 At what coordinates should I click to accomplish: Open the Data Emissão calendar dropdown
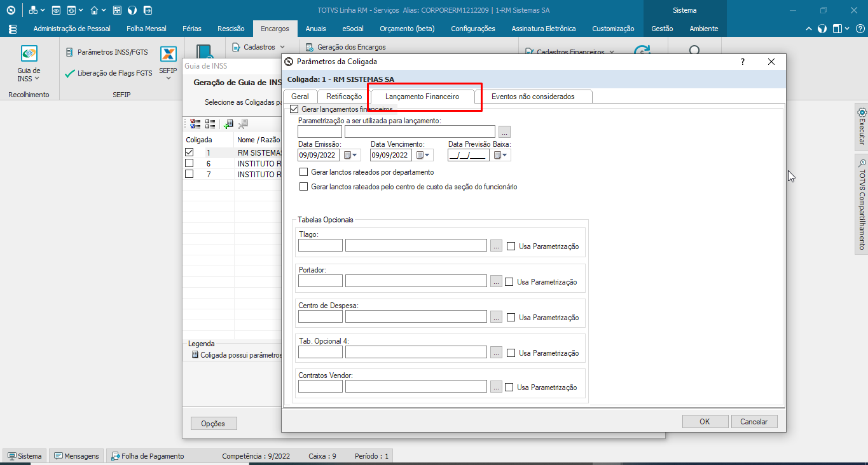click(351, 155)
